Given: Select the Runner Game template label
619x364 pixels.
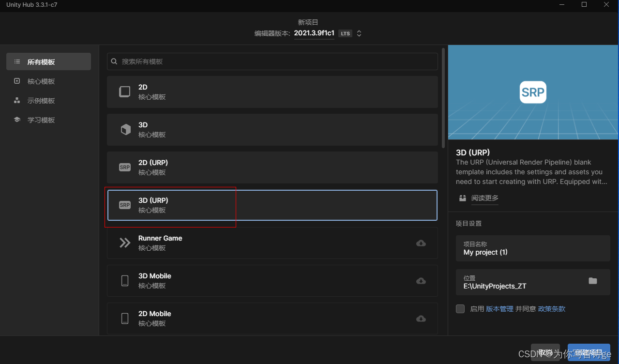Looking at the screenshot, I should [x=160, y=238].
